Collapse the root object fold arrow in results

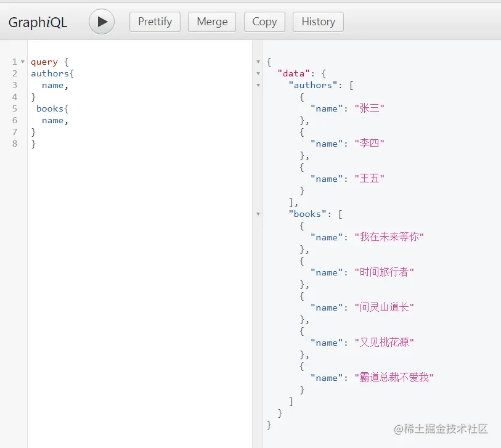pos(258,62)
